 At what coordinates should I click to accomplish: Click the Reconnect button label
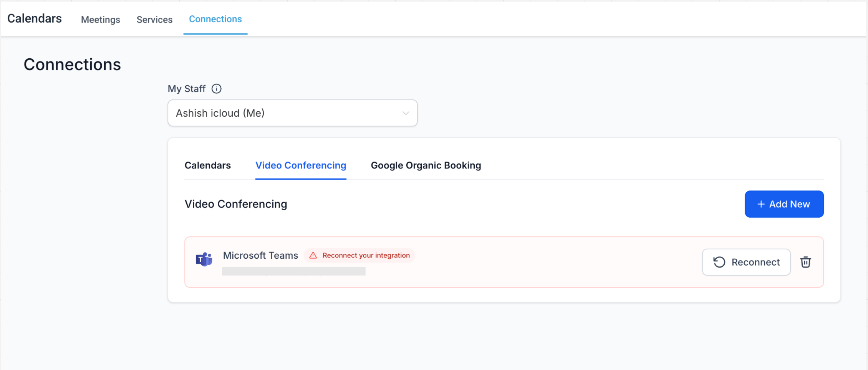[x=755, y=262]
